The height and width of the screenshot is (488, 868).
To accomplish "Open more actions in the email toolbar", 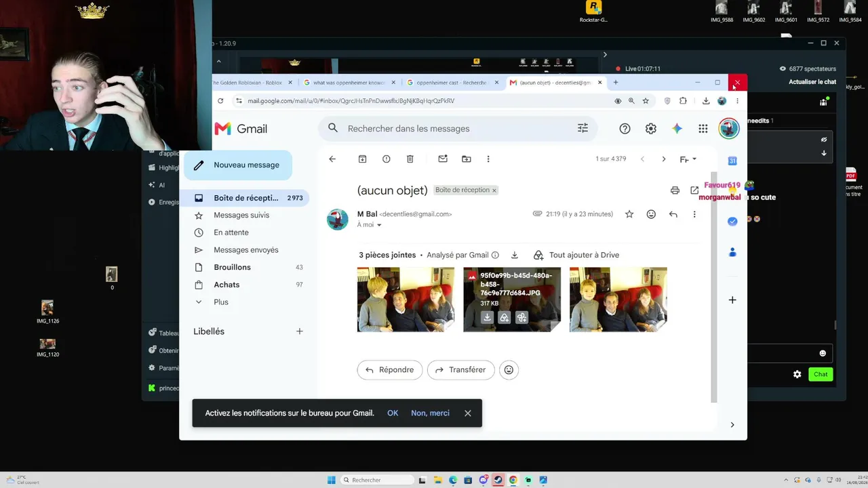I will [488, 159].
